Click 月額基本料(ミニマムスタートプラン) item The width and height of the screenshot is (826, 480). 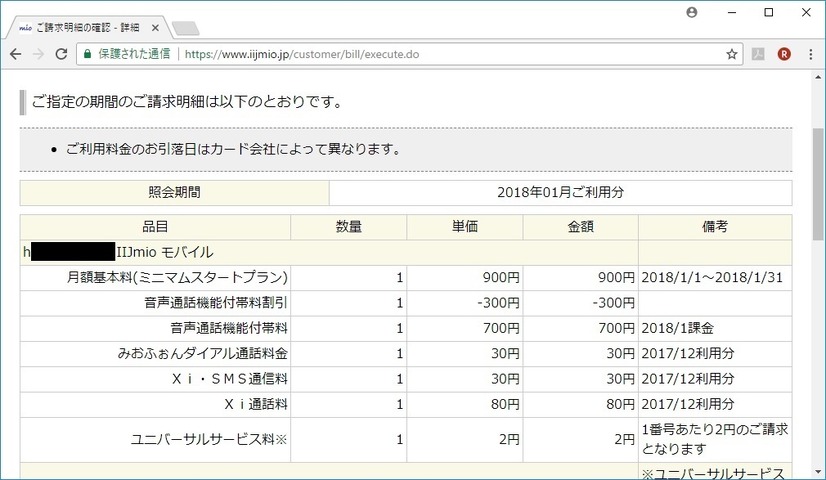[x=177, y=277]
